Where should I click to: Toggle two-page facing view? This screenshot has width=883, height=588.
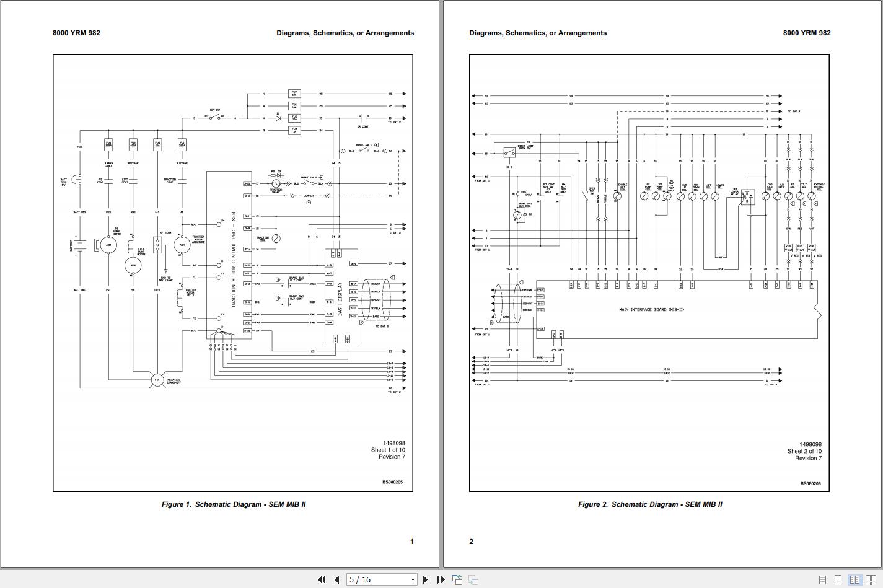(x=854, y=580)
